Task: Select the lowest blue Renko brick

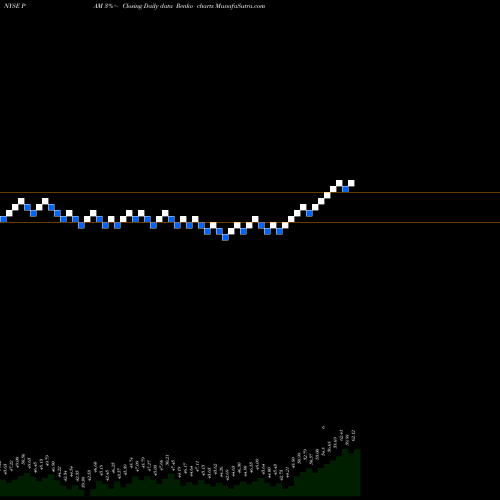Action: coord(225,237)
